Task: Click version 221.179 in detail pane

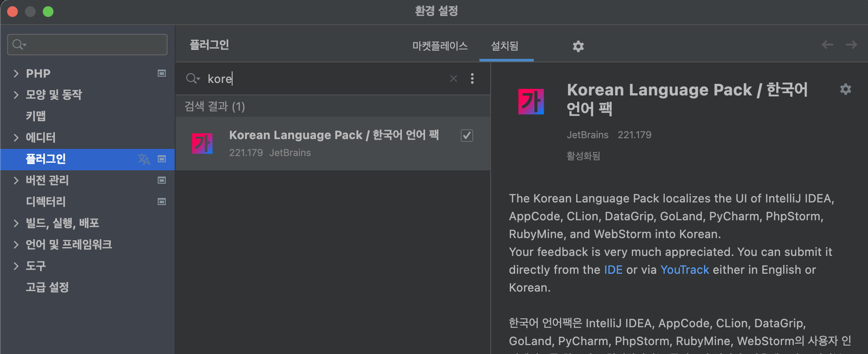Action: 635,135
